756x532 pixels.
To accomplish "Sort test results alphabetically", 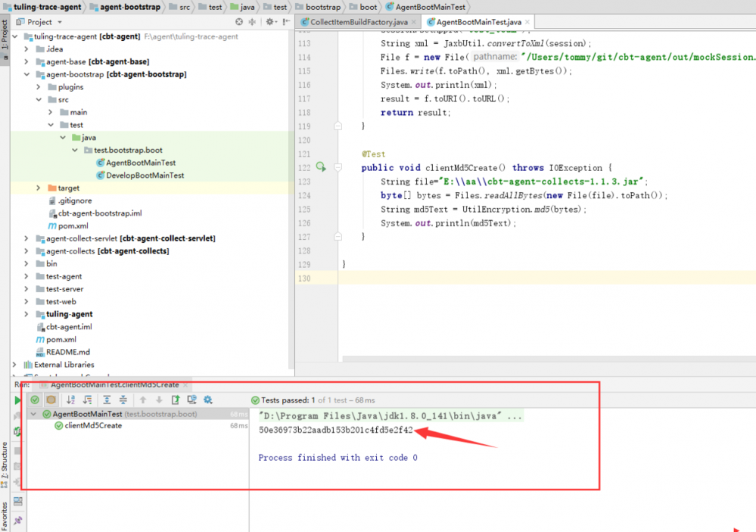I will pos(71,400).
